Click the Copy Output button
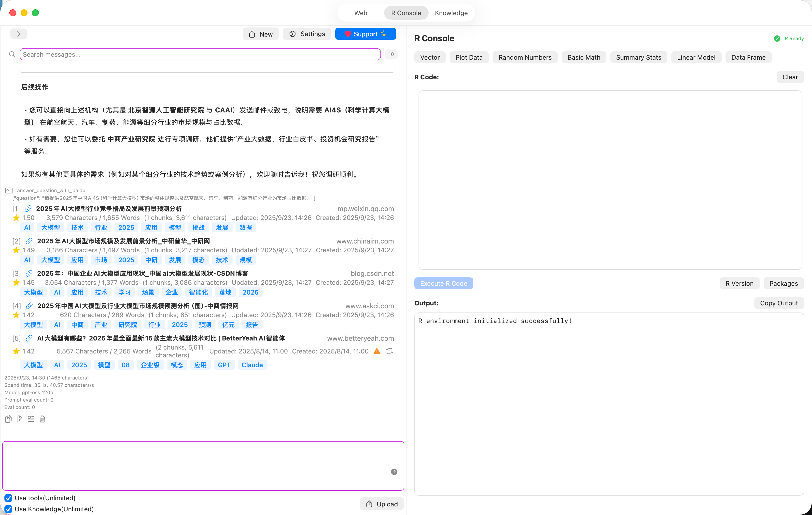The height and width of the screenshot is (515, 812). (779, 303)
